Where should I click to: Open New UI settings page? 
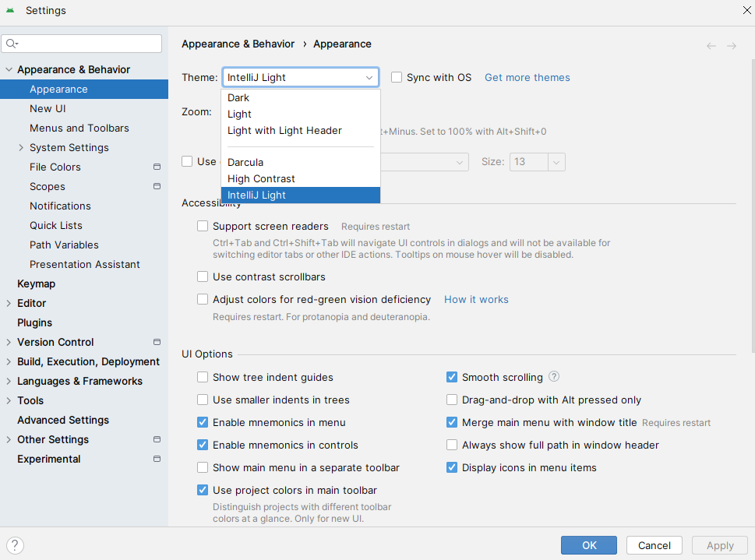pos(48,108)
